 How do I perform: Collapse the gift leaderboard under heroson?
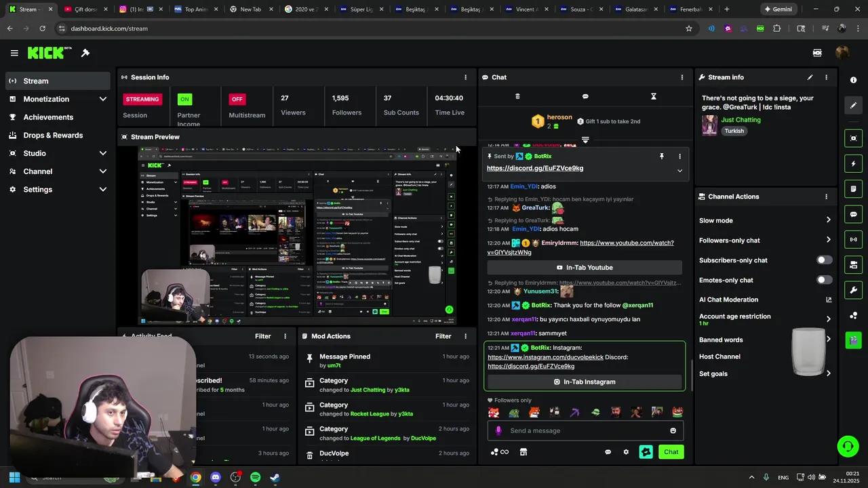pyautogui.click(x=585, y=140)
